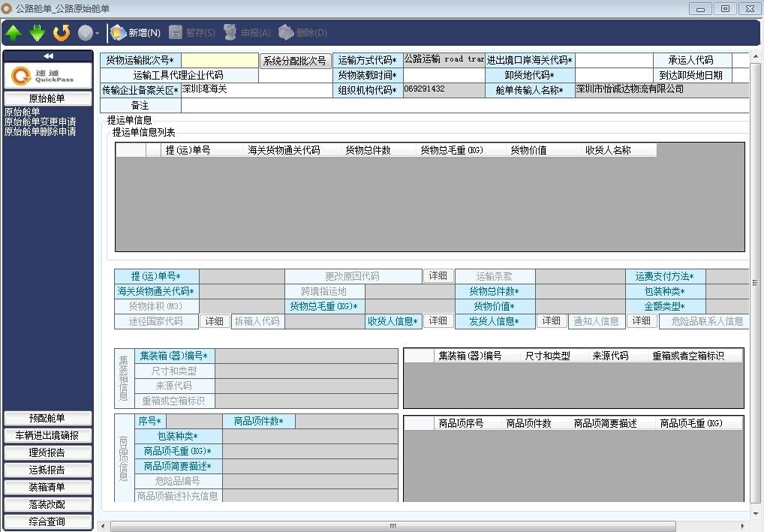Open the 预配舱单 sidebar section
The height and width of the screenshot is (532, 764).
click(x=48, y=419)
